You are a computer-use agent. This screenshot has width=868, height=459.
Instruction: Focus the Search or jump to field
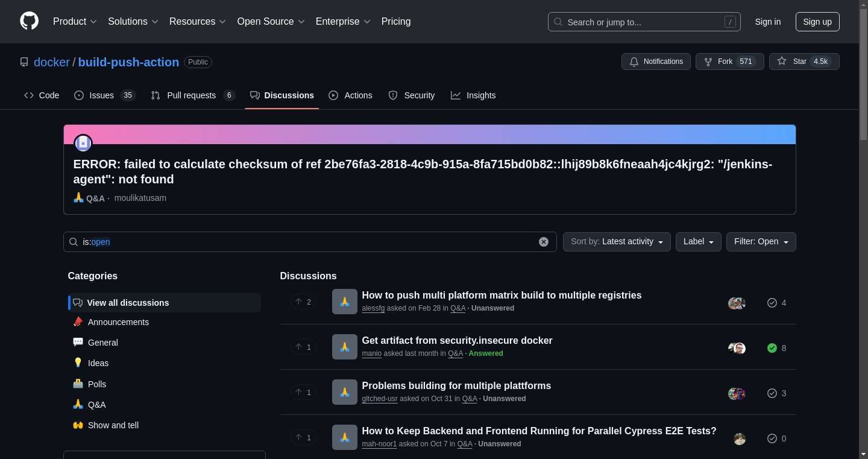pos(644,22)
